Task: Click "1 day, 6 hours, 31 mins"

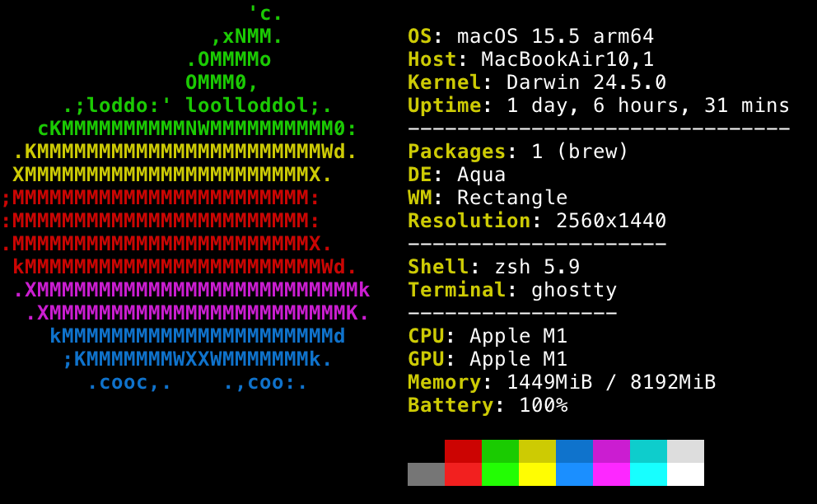Action: [x=647, y=105]
